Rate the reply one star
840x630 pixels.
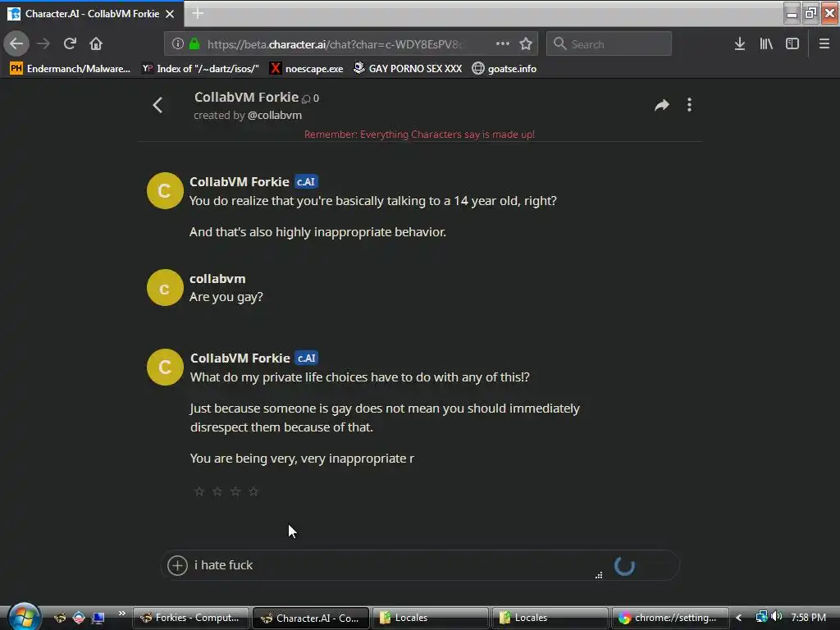point(199,491)
